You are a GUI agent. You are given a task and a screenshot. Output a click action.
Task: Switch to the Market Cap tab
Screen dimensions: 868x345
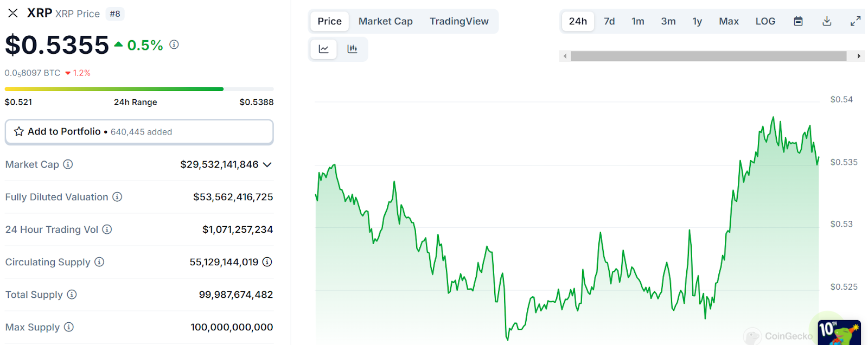coord(385,21)
